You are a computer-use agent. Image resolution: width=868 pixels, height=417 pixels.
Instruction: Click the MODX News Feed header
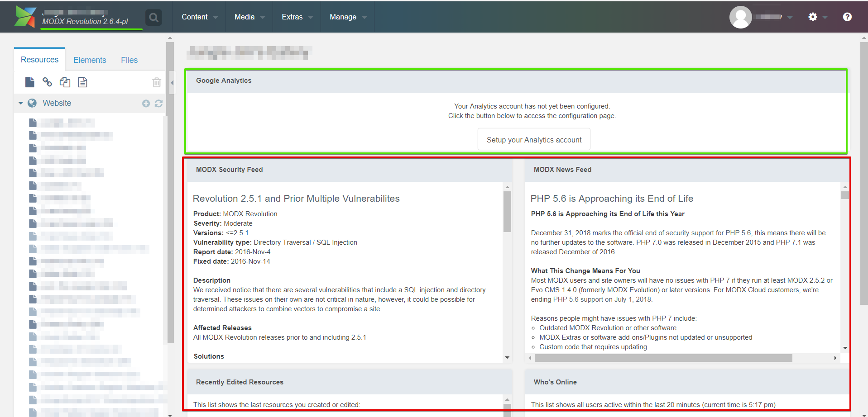coord(687,170)
